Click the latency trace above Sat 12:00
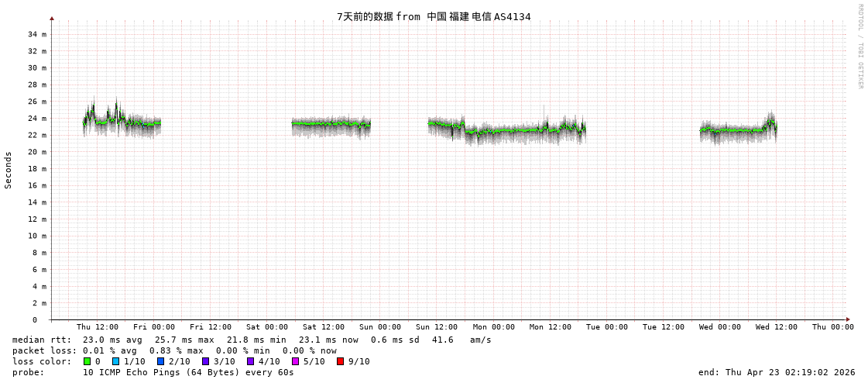The height and width of the screenshot is (383, 868). 331,124
